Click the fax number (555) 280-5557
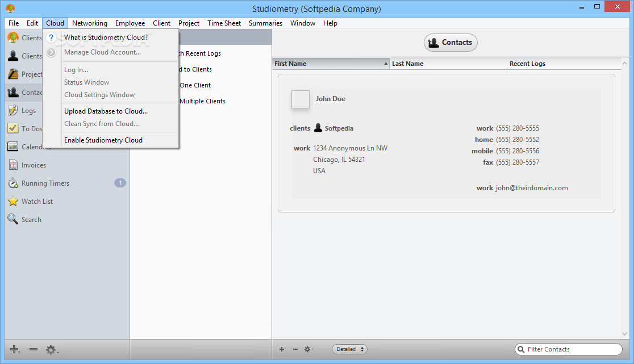The width and height of the screenshot is (634, 364). 518,162
